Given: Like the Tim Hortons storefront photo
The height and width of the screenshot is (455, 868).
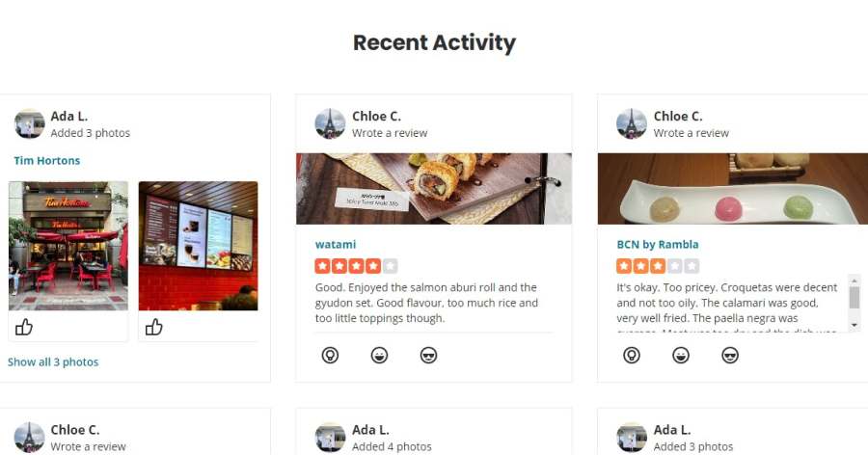Looking at the screenshot, I should click(x=24, y=327).
